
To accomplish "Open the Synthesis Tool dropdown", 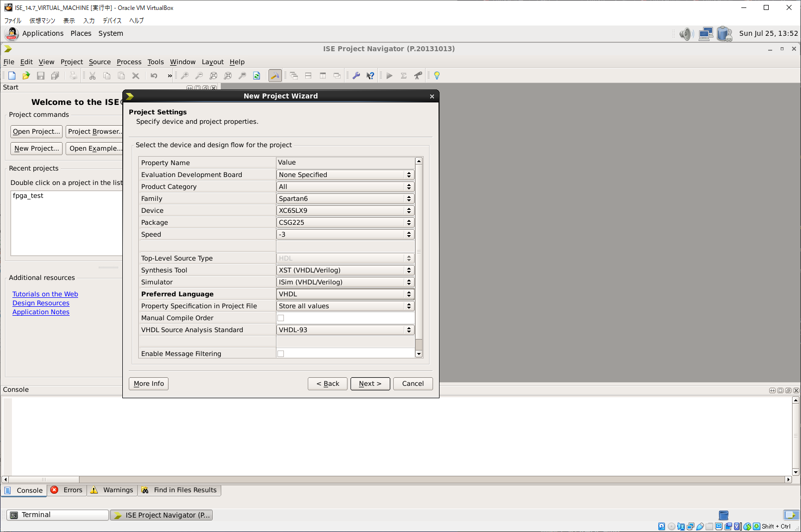I will pyautogui.click(x=346, y=270).
